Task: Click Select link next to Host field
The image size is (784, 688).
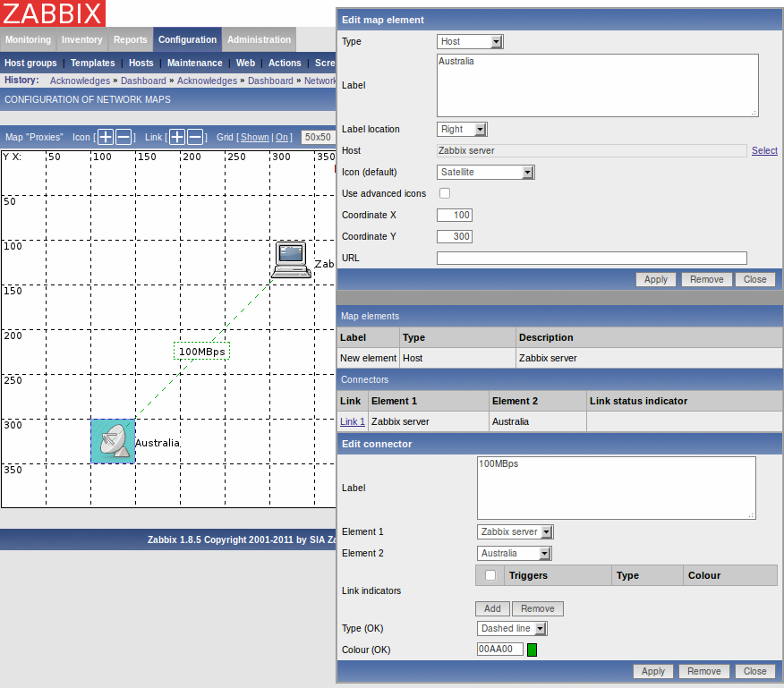Action: [764, 150]
